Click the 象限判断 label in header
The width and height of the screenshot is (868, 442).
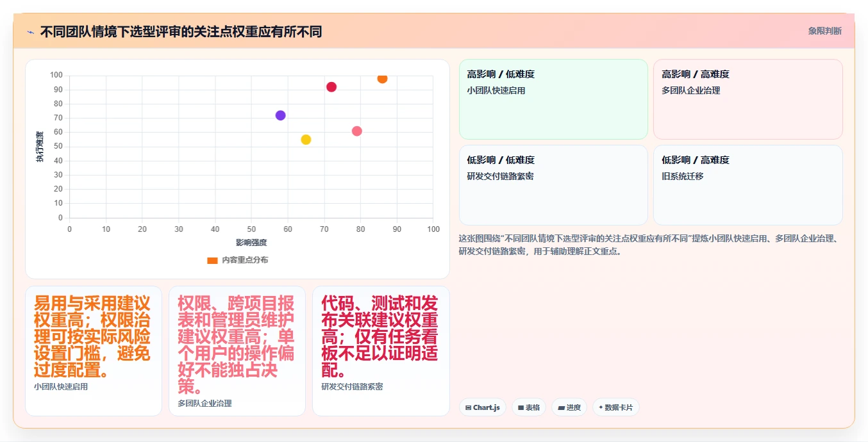[x=825, y=31]
